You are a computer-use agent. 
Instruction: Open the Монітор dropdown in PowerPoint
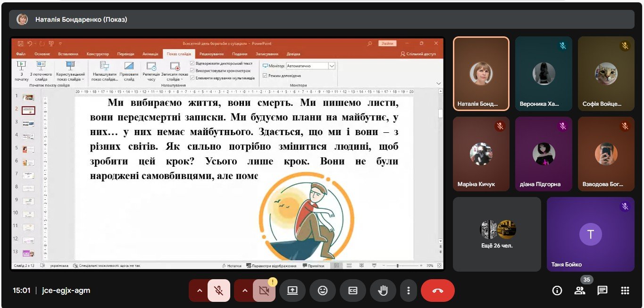tap(332, 66)
